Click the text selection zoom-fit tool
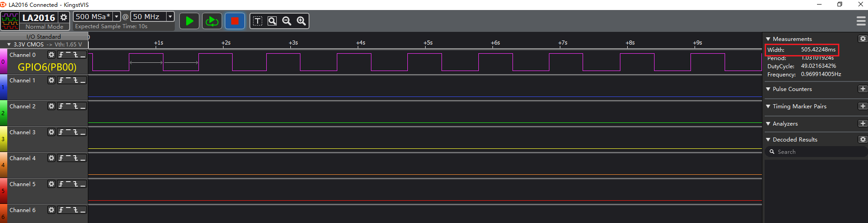Image resolution: width=868 pixels, height=223 pixels. (x=258, y=21)
